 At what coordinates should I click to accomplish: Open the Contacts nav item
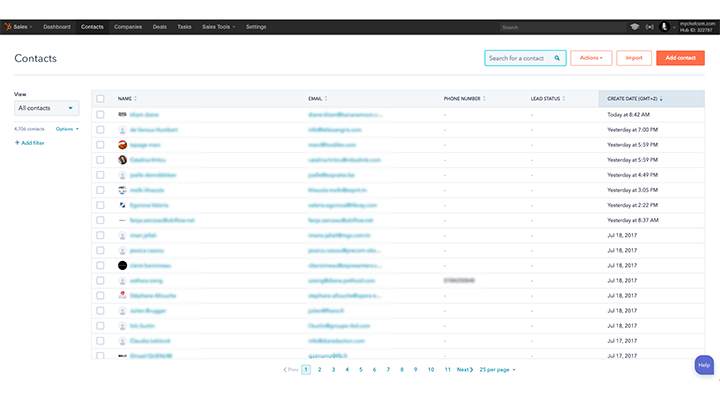[92, 27]
